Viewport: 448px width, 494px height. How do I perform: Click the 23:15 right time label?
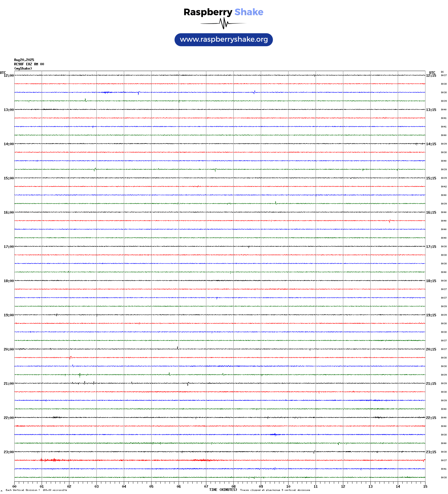(431, 452)
